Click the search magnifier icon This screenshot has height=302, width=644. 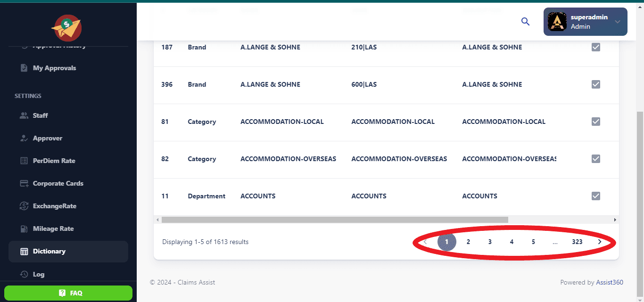tap(525, 22)
